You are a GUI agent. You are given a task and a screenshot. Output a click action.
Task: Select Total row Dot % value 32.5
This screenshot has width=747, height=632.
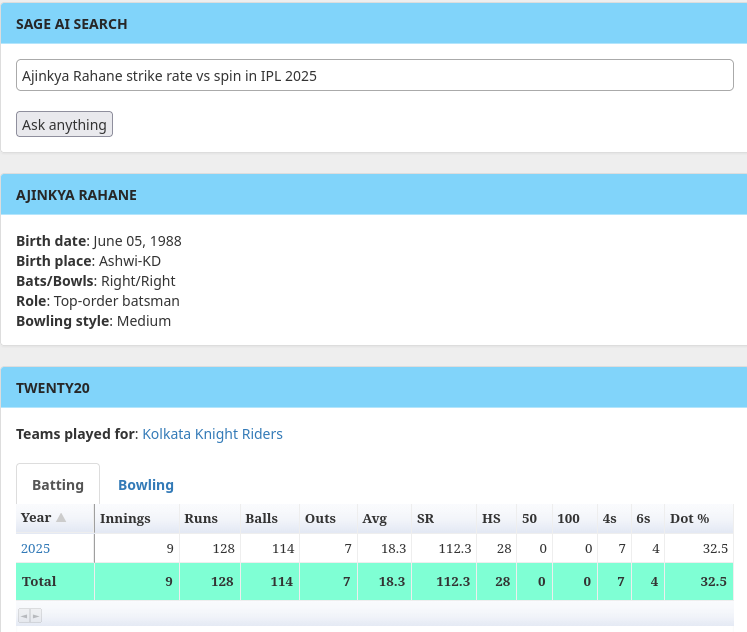[713, 581]
